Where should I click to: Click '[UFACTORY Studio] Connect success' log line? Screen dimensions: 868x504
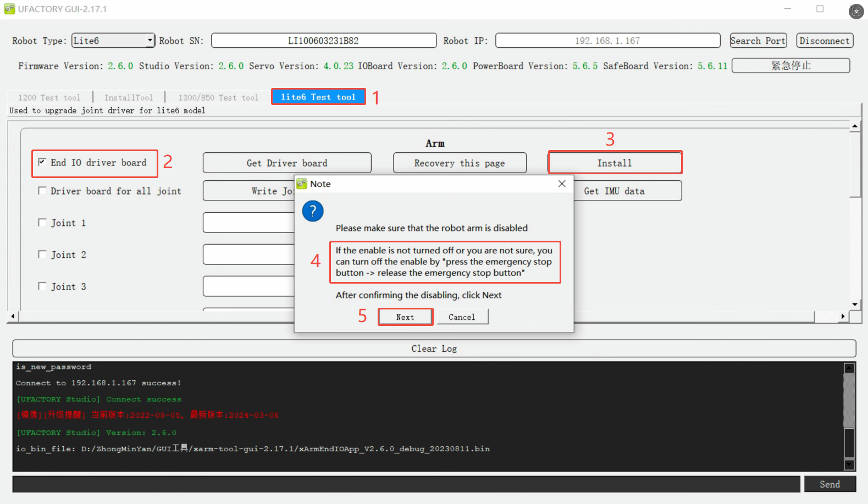click(x=99, y=400)
